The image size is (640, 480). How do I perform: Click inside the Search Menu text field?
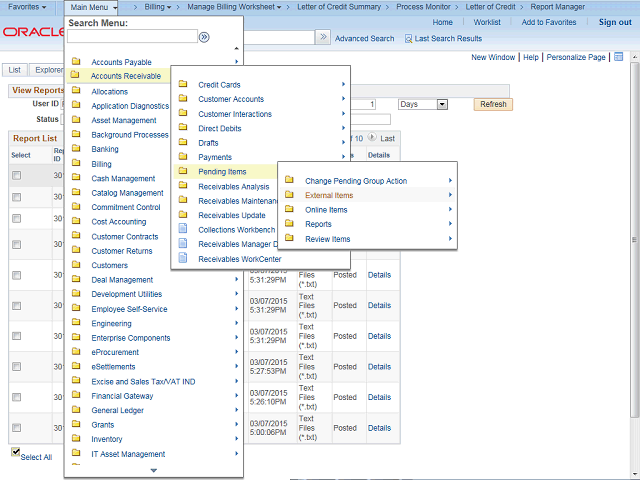(x=131, y=37)
